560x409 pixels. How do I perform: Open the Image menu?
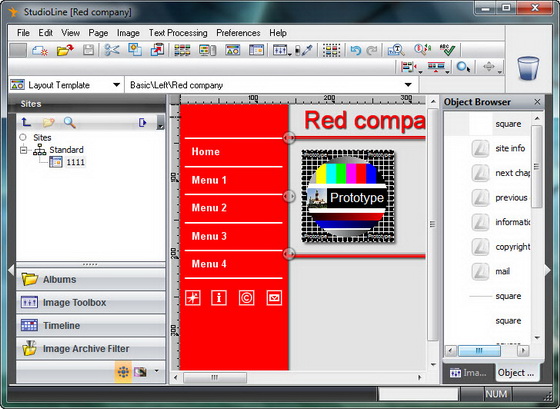[x=128, y=33]
